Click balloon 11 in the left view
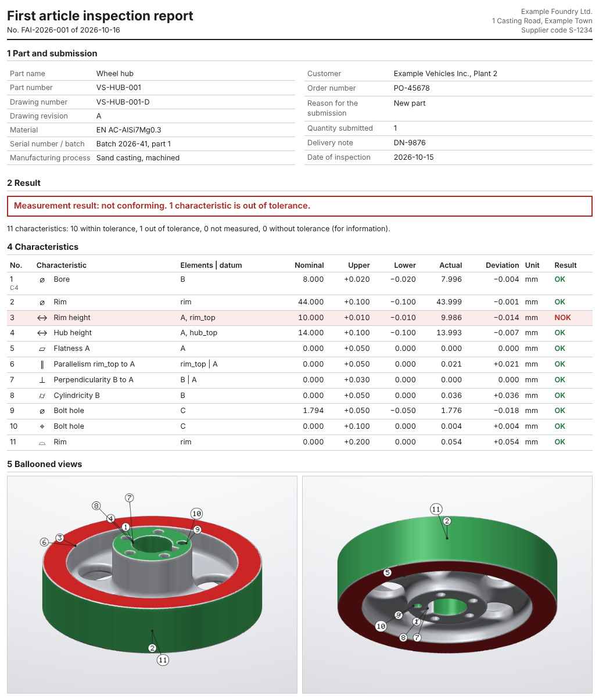599x700 pixels. 163,660
